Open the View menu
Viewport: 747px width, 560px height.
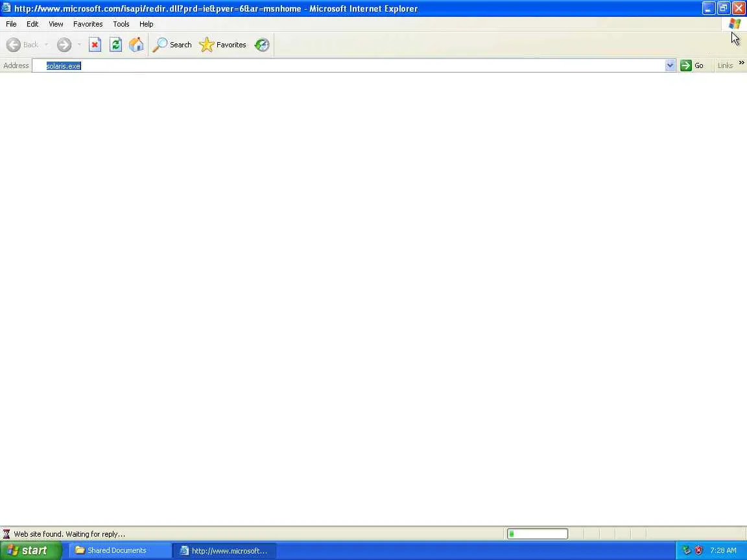tap(56, 24)
